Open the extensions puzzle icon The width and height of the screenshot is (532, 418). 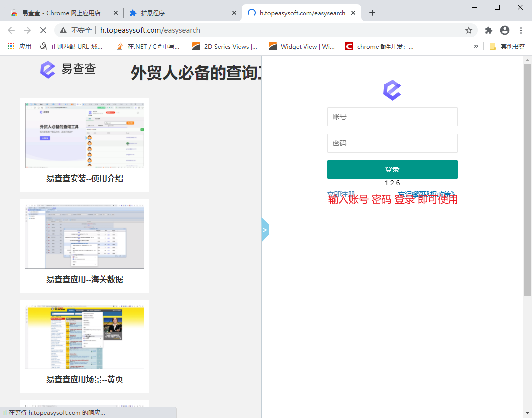click(489, 30)
